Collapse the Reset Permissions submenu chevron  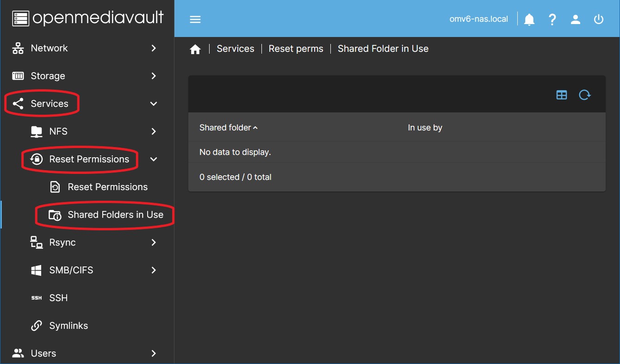point(154,159)
